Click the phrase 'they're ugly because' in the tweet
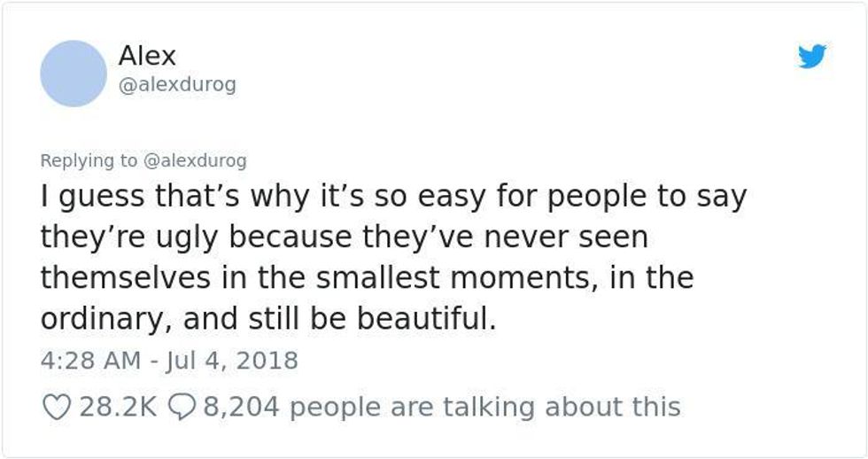Image resolution: width=868 pixels, height=459 pixels. tap(196, 238)
